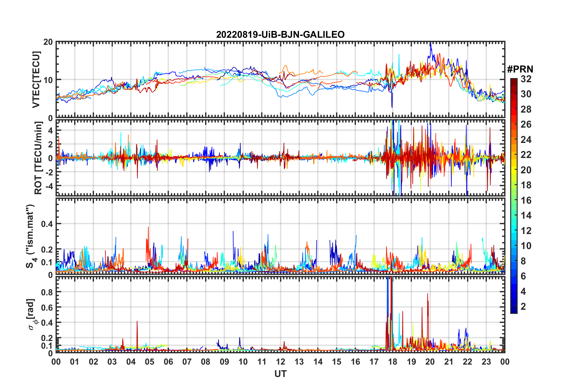The height and width of the screenshot is (392, 561).
Task: Click UT axis tick label 15
Action: point(337,362)
